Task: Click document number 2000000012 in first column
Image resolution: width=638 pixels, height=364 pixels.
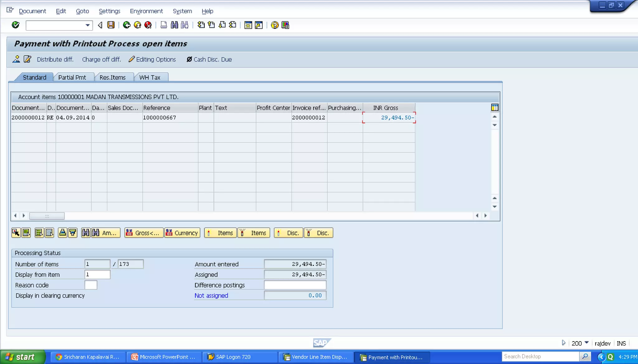Action: point(28,118)
